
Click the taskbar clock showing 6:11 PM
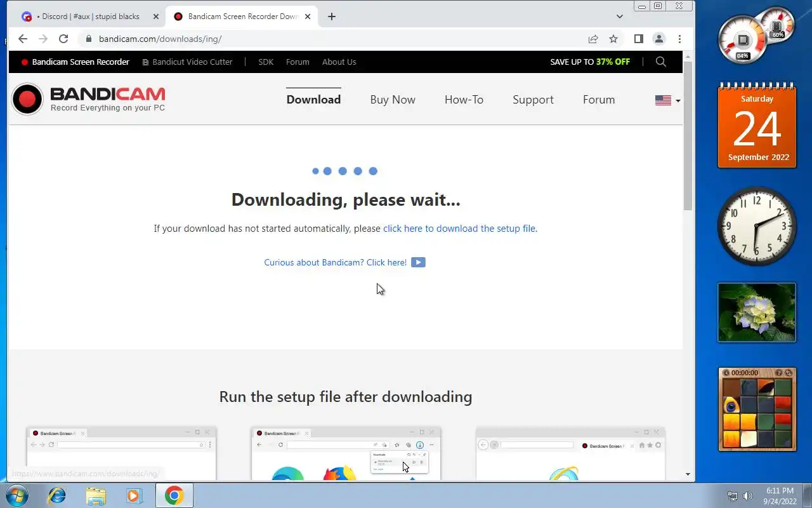click(780, 496)
